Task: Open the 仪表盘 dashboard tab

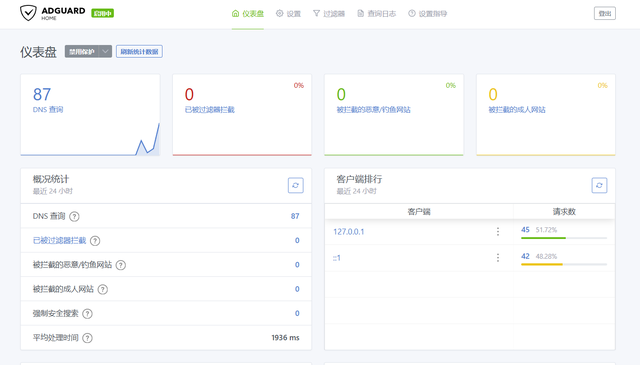Action: pos(248,13)
